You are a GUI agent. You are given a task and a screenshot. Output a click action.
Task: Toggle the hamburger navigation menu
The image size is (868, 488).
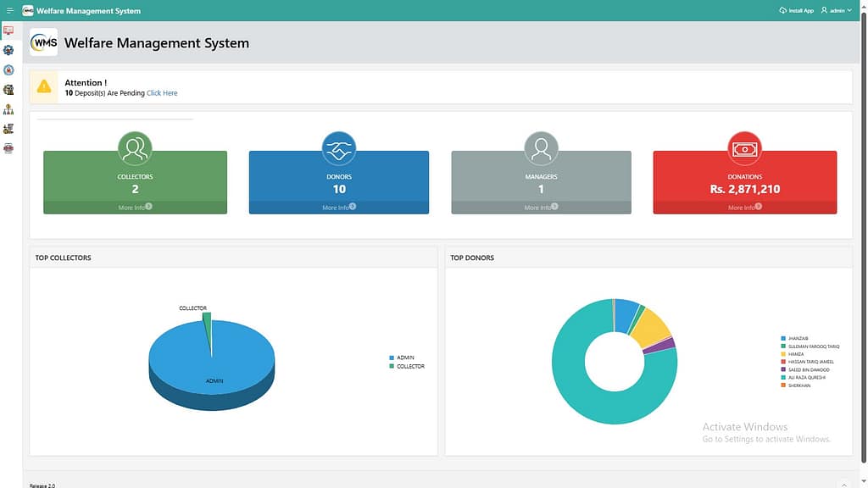click(9, 10)
